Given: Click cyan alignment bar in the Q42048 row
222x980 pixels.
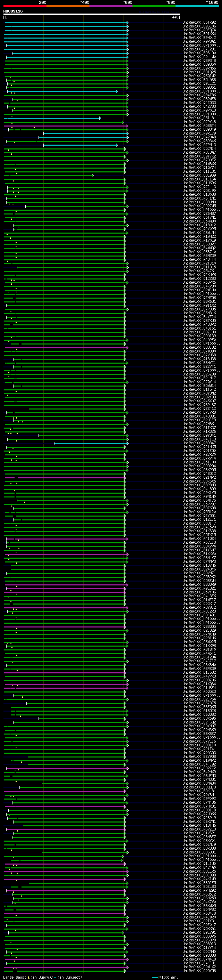Looking at the screenshot, I should [84, 137].
